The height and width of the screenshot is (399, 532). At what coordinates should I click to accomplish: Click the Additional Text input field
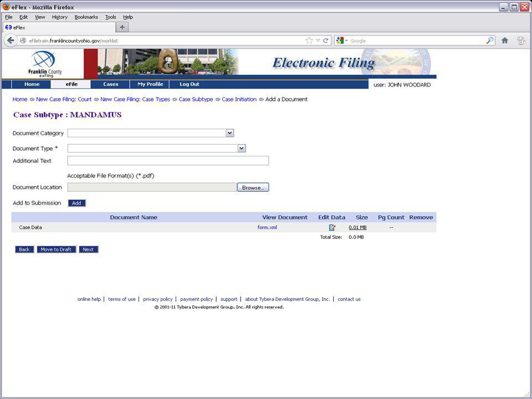168,161
